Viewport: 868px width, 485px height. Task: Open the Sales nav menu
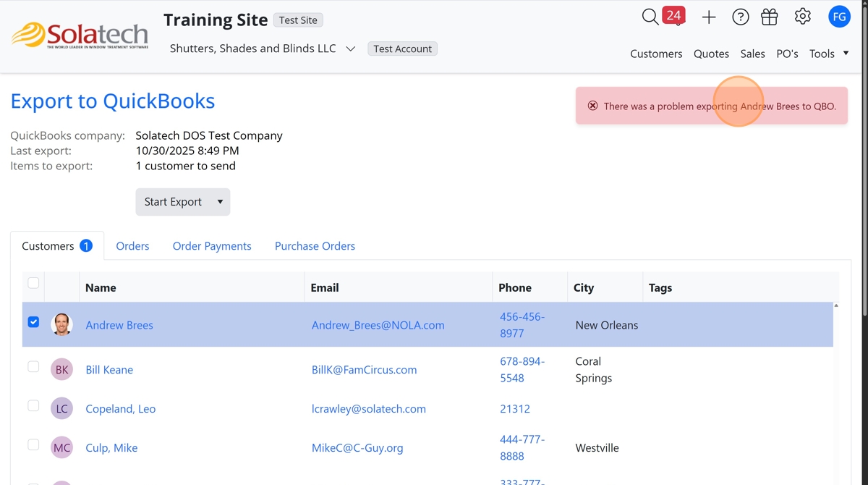pos(752,54)
